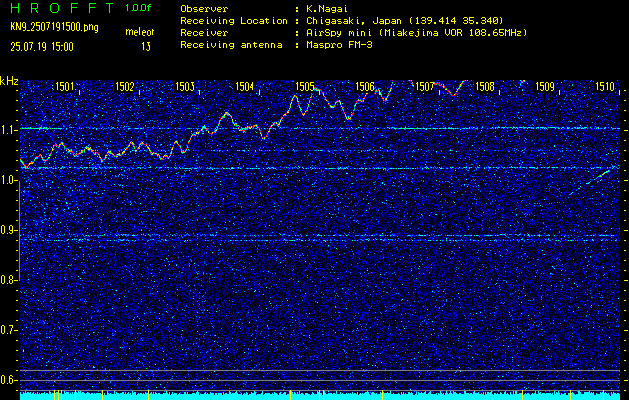
Task: Click the HROFFT title text
Action: [x=62, y=8]
